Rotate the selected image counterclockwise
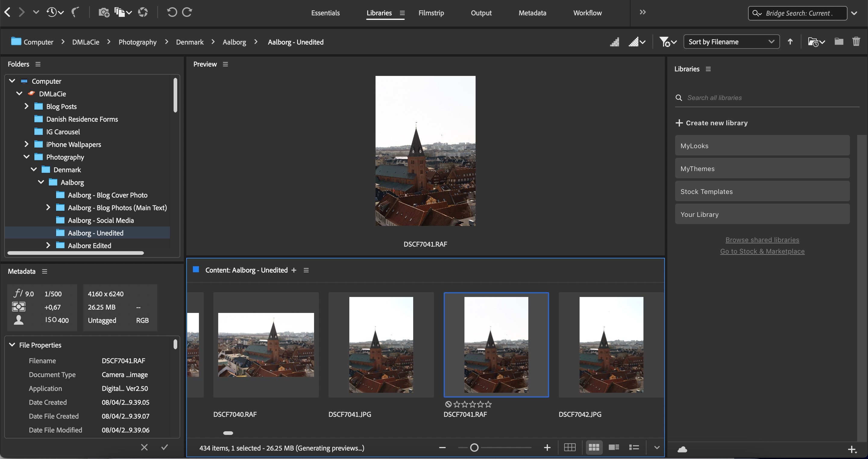 click(x=172, y=12)
